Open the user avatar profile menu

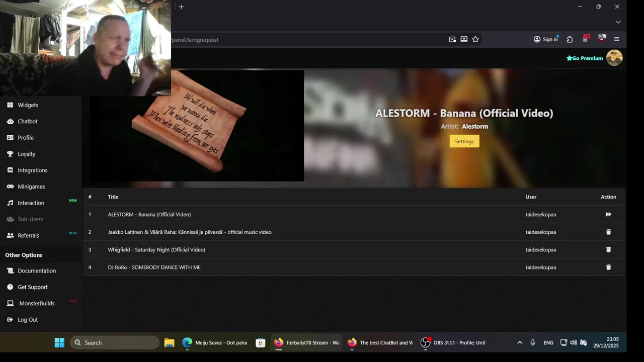(x=614, y=58)
